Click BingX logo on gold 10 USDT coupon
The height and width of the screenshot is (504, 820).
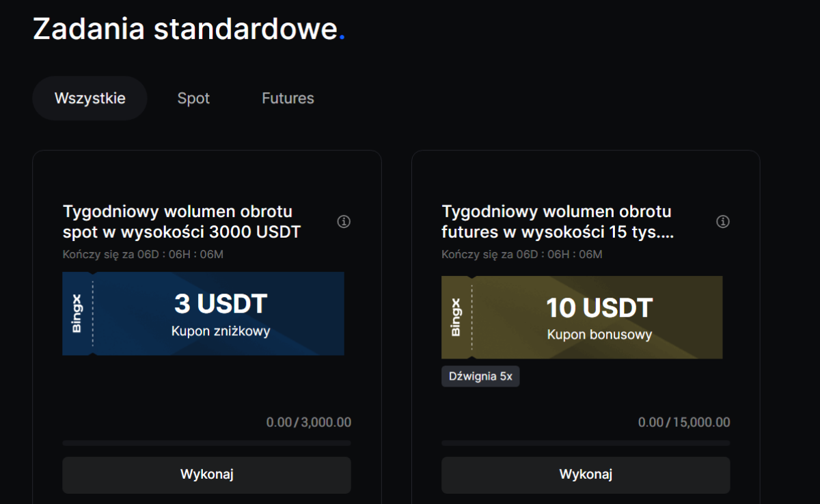click(456, 318)
